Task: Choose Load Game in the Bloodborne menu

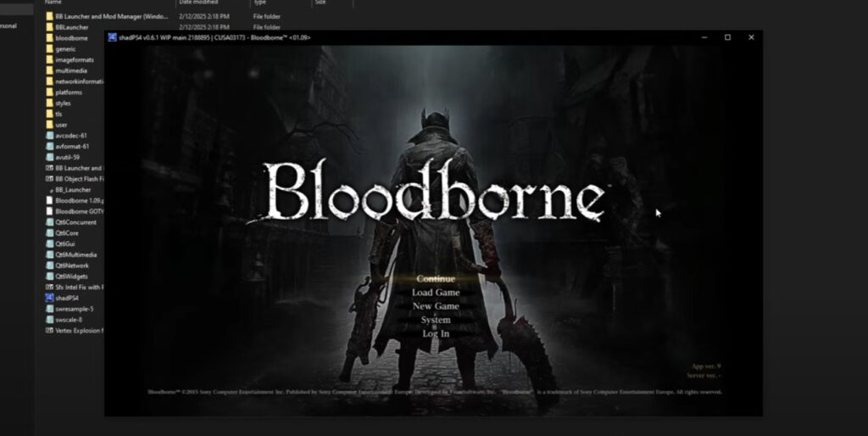Action: click(436, 293)
